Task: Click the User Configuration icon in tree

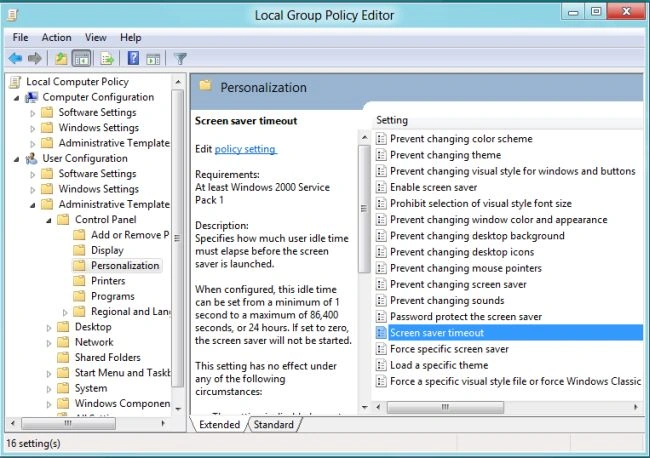Action: (x=32, y=158)
